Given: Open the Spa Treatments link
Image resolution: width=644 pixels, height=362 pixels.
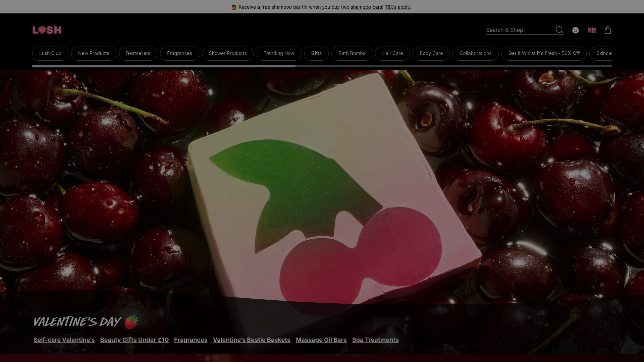Looking at the screenshot, I should click(375, 340).
